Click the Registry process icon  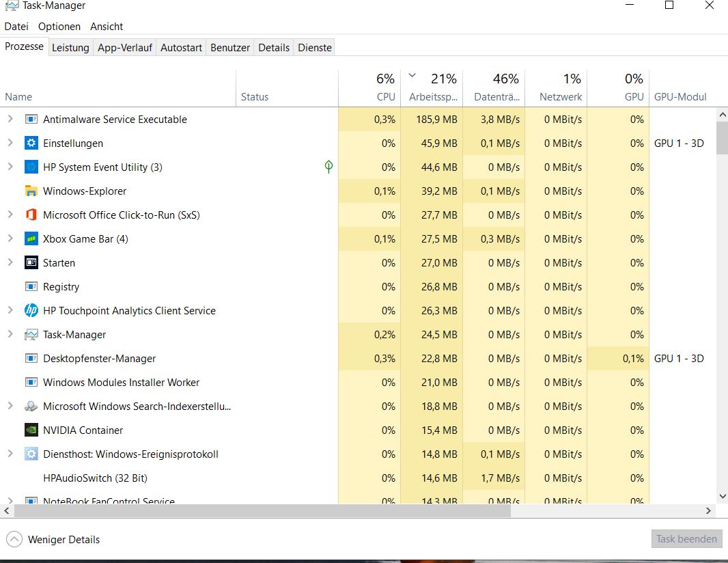(x=31, y=286)
